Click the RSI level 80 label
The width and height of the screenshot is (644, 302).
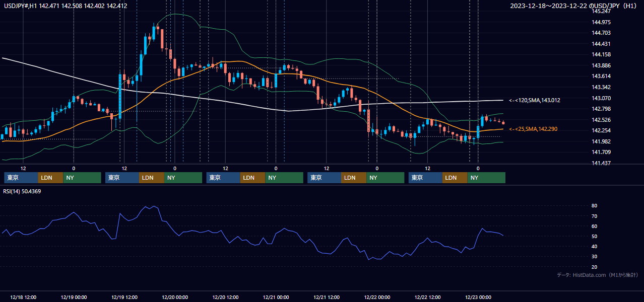[595, 206]
